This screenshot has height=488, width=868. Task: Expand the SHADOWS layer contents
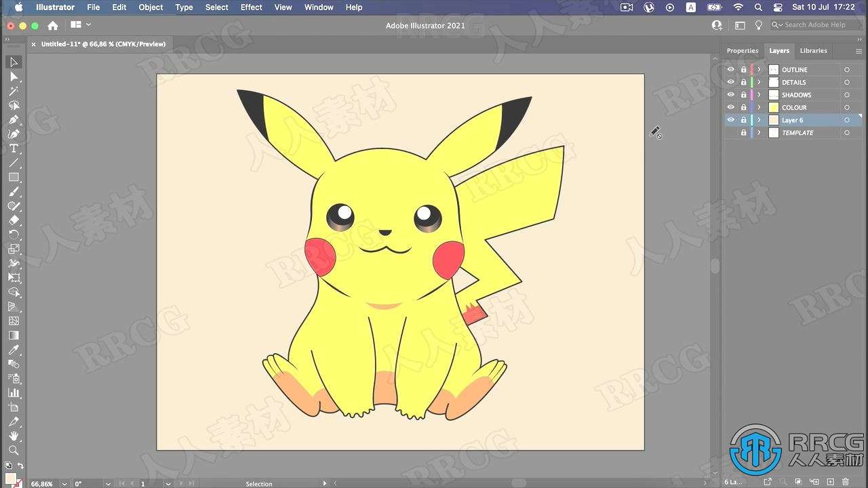[x=759, y=95]
